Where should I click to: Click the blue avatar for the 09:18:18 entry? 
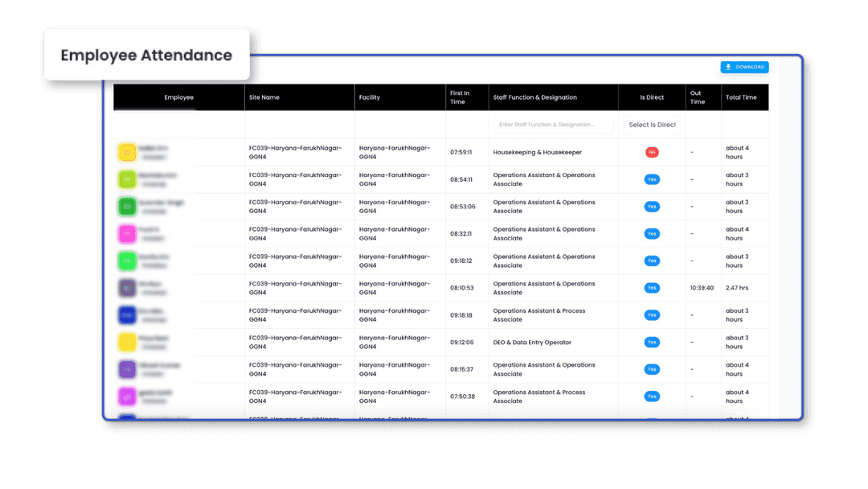tap(127, 315)
